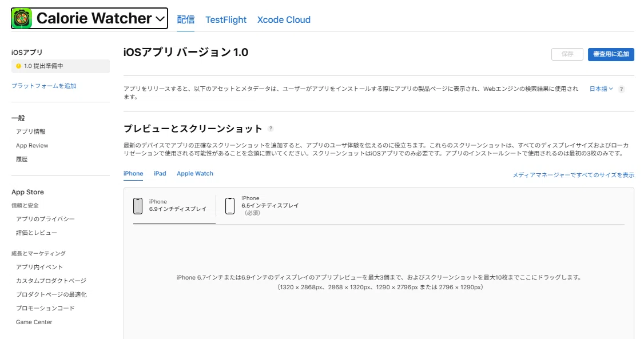The width and height of the screenshot is (644, 339).
Task: Open the TestFlight tab
Action: (x=226, y=19)
